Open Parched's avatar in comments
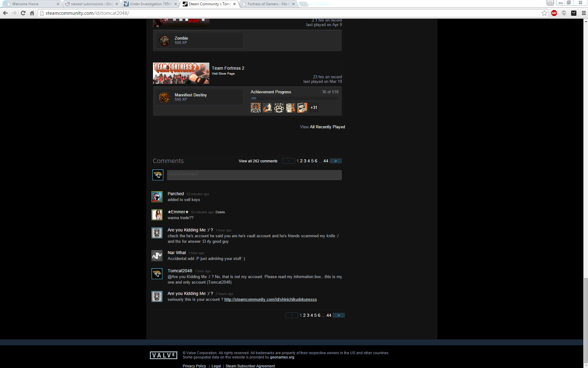The height and width of the screenshot is (368, 588). [157, 197]
